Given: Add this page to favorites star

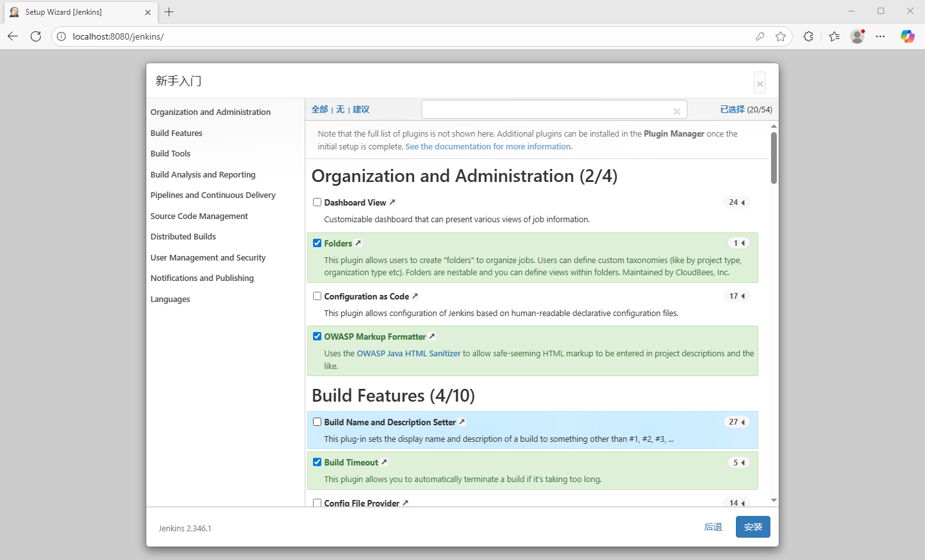Looking at the screenshot, I should 781,36.
